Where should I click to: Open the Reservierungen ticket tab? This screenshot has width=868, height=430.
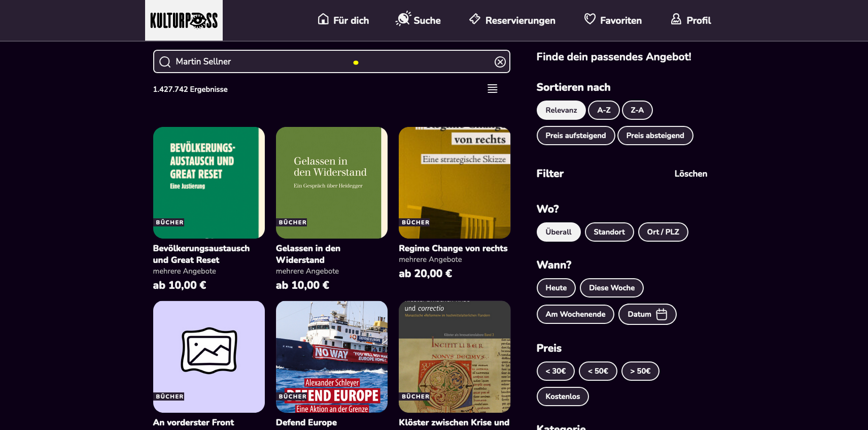(x=512, y=20)
